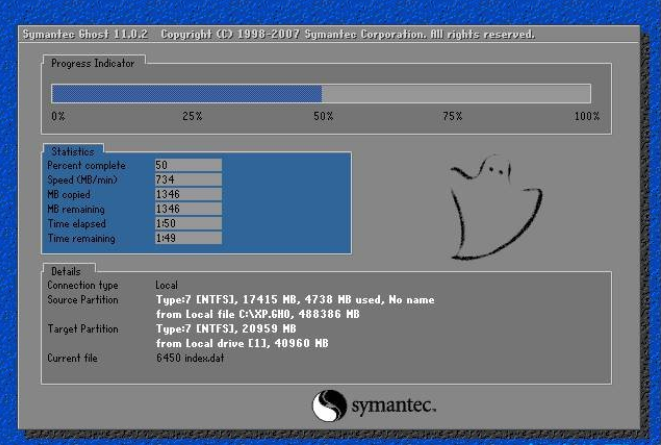Click 'from Local file C:\XP.GHO' line
The height and width of the screenshot is (445, 661).
click(258, 314)
